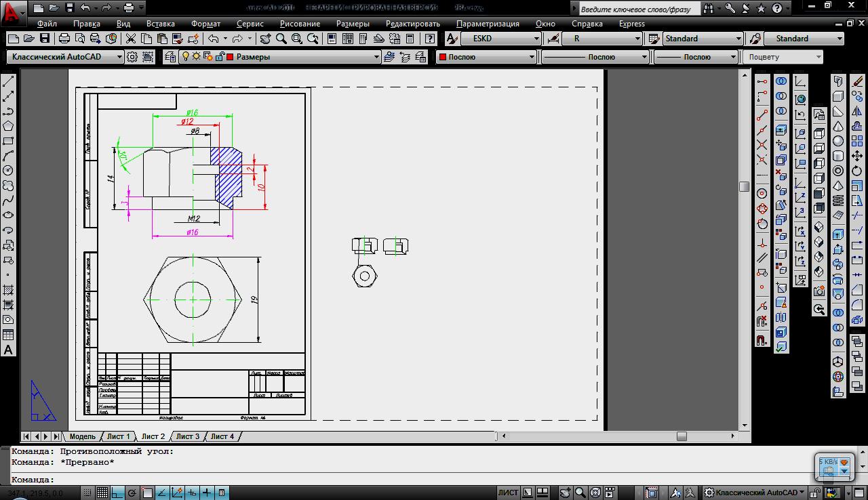This screenshot has height=500, width=868.
Task: Select the Circle tool in the draw toolbar
Action: (8, 171)
